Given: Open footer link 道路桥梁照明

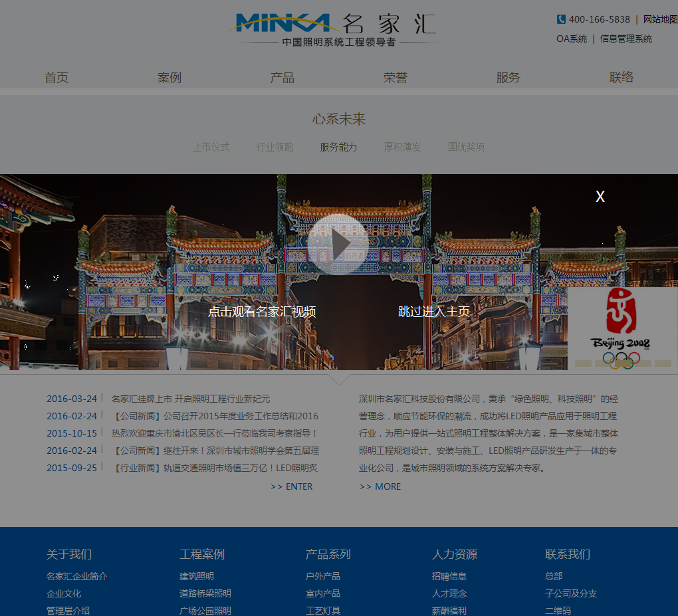Looking at the screenshot, I should (205, 594).
